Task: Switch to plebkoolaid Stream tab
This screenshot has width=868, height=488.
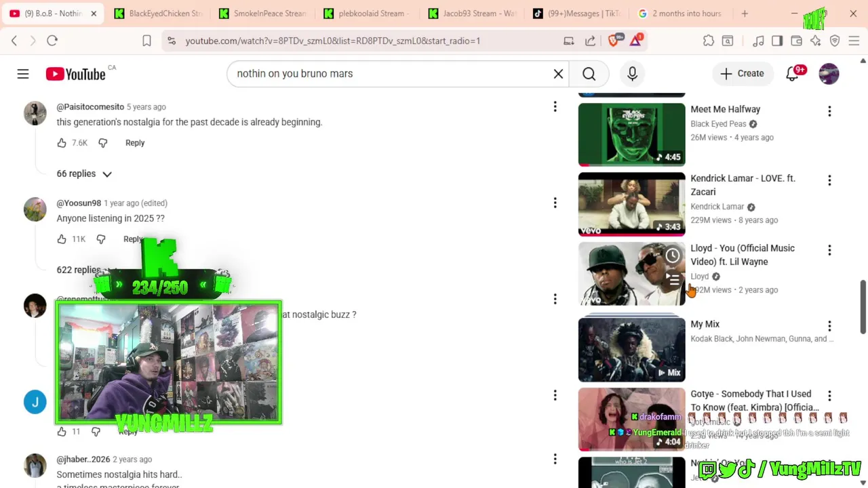Action: coord(367,14)
